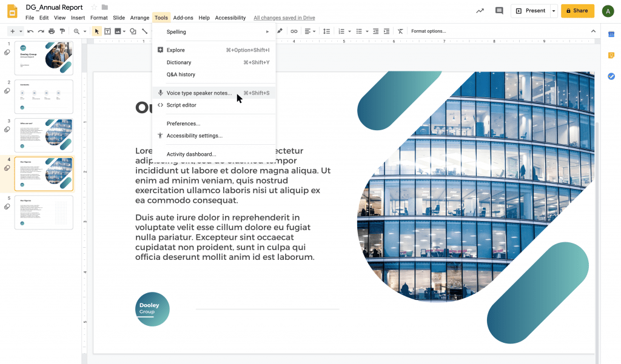This screenshot has width=621, height=364.
Task: Click the Insert link icon
Action: tap(294, 31)
